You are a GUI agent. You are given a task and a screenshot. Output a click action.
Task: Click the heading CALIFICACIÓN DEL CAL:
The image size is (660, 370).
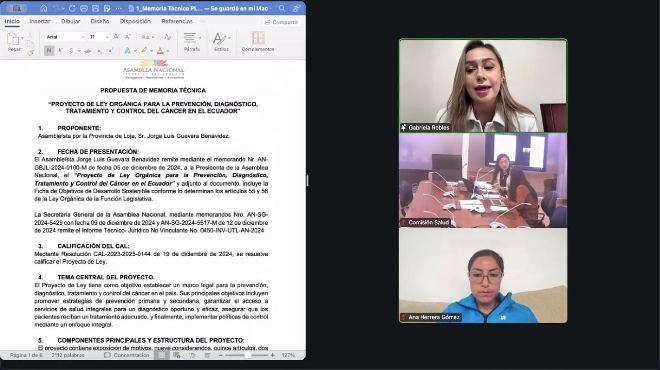93,246
